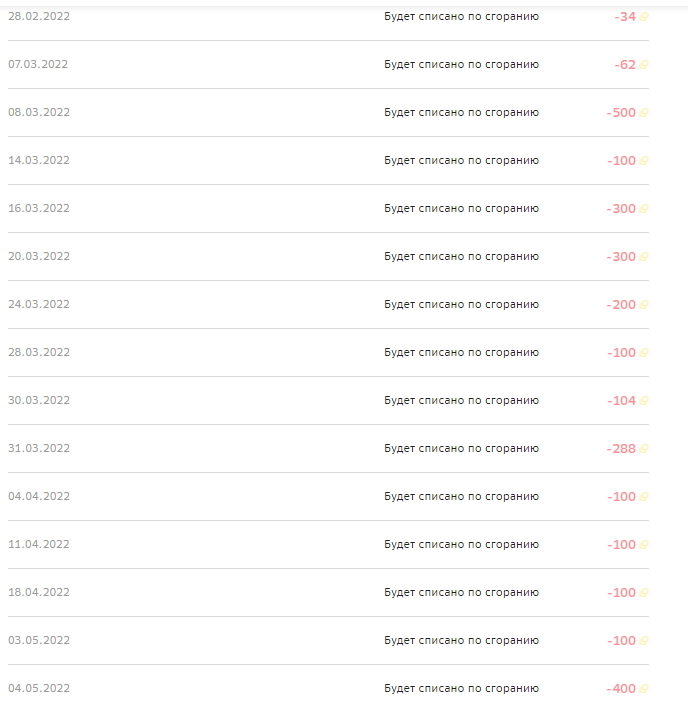Click the write-off text for 16.03.2022

point(461,208)
